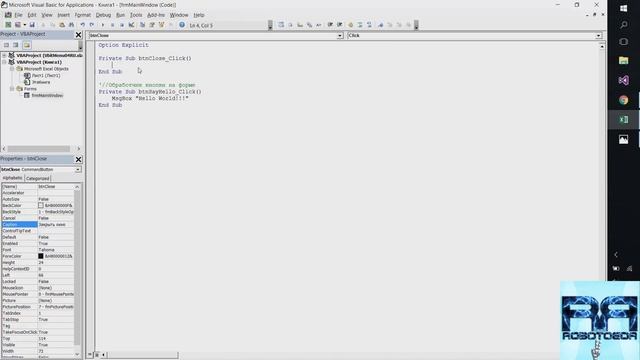Image resolution: width=640 pixels, height=360 pixels.
Task: Click the Save toolbar icon
Action: click(x=32, y=25)
